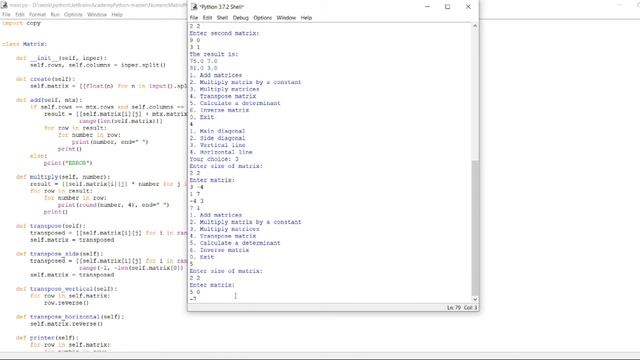640x360 pixels.
Task: Close the Python Shell window
Action: (x=468, y=7)
